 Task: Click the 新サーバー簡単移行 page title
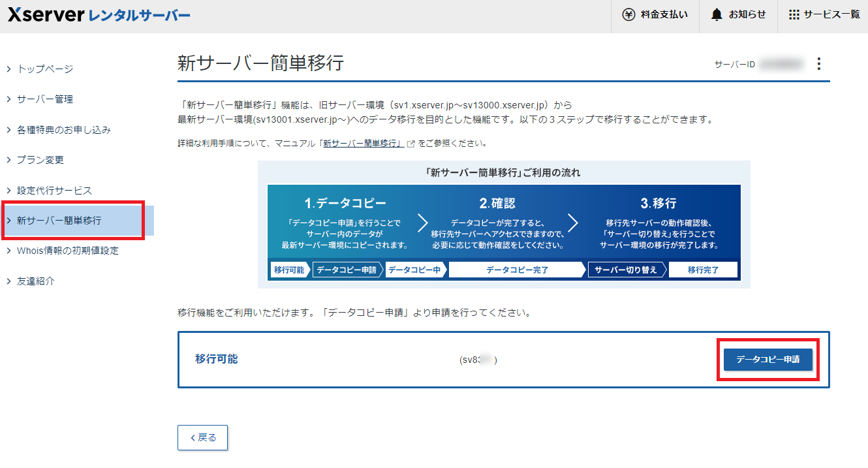[260, 63]
